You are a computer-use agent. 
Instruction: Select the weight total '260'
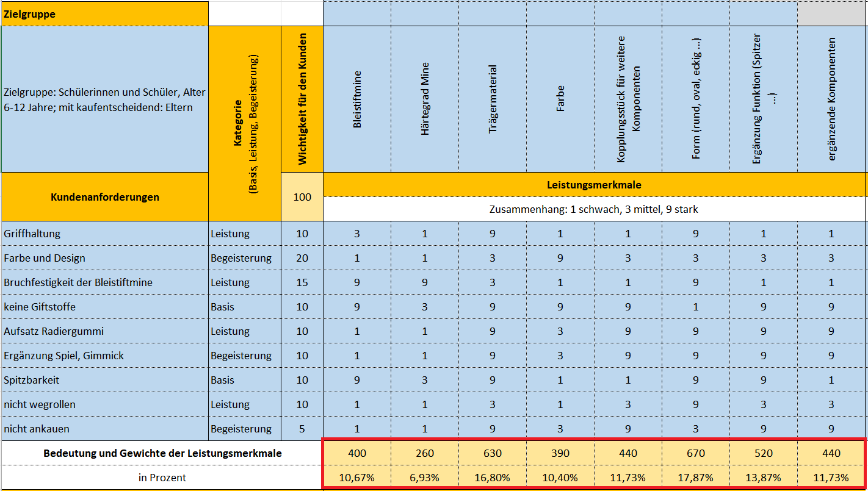425,453
